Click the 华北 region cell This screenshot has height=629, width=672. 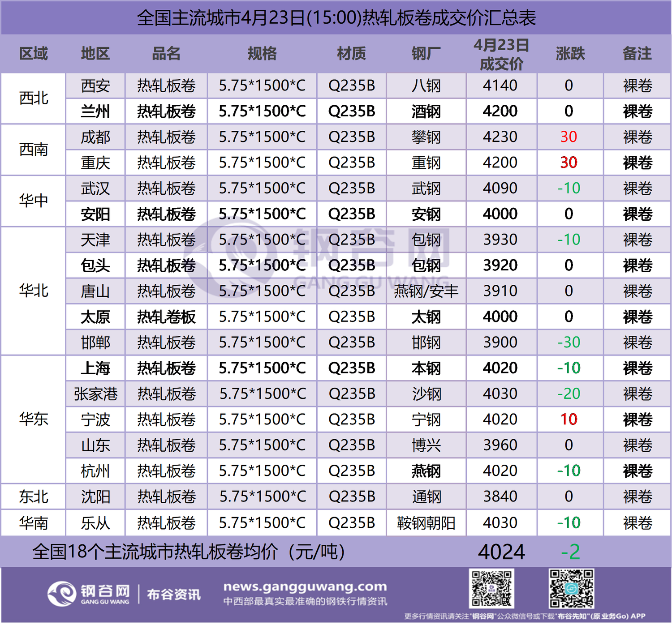[x=34, y=291]
